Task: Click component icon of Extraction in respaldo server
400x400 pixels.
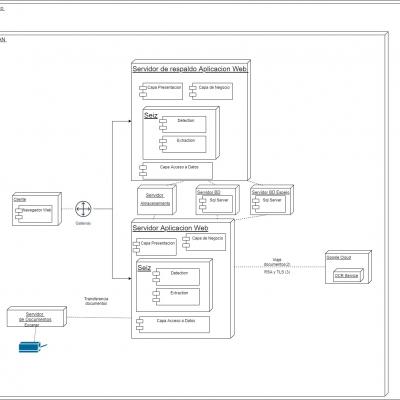Action: pyautogui.click(x=163, y=144)
